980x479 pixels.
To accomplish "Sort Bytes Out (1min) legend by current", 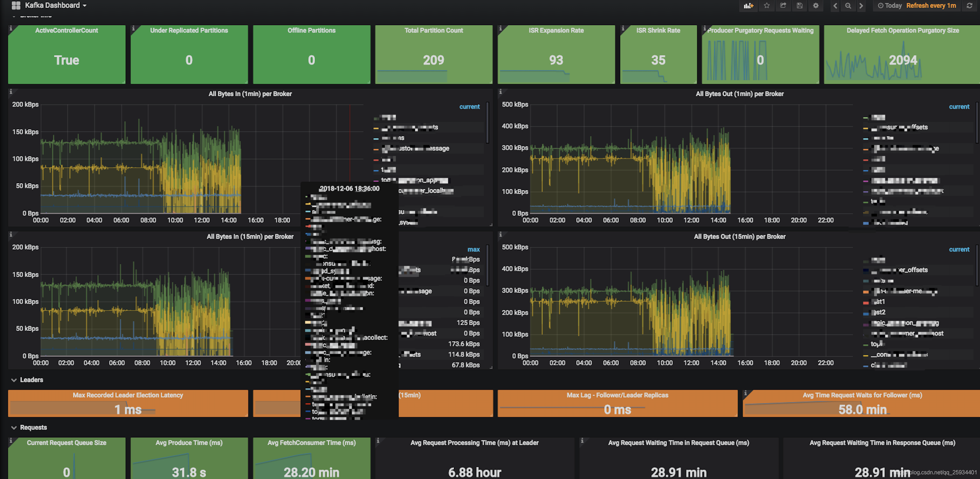I will tap(959, 107).
